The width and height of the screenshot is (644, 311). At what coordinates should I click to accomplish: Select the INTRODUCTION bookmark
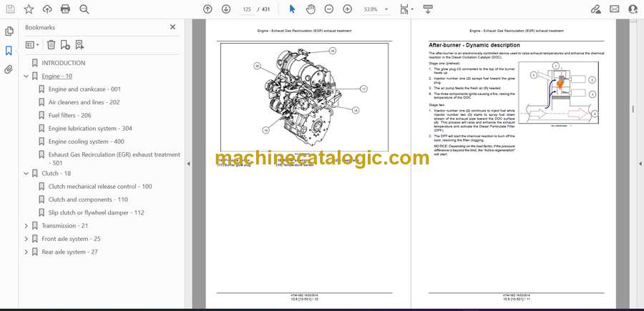(x=64, y=63)
